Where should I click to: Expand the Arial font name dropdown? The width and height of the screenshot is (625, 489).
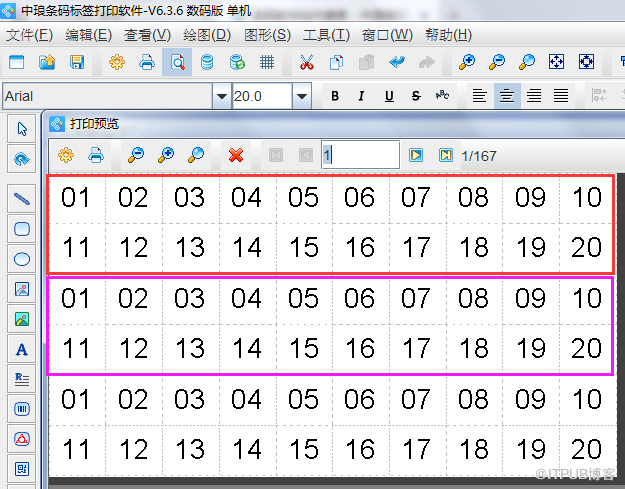coord(222,96)
